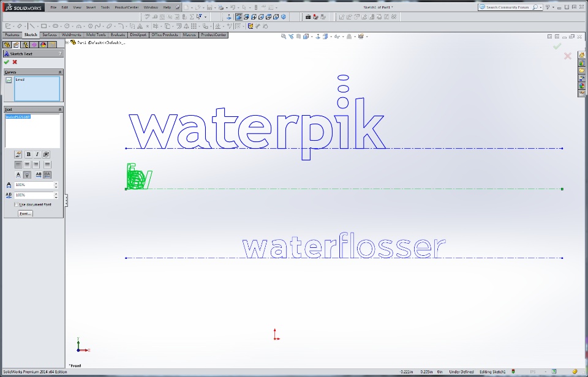Select the Convert Entities tool

(167, 26)
